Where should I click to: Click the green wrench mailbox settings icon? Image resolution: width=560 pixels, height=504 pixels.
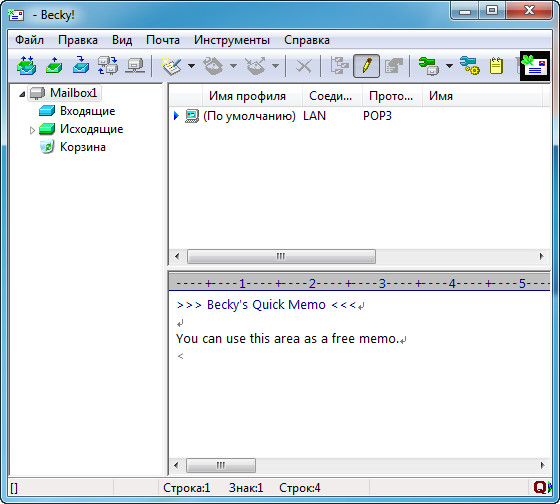pos(429,66)
